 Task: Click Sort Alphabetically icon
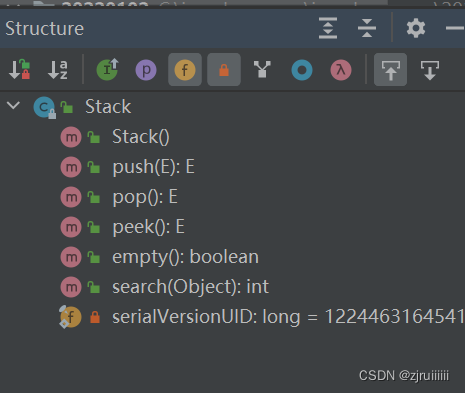point(58,70)
